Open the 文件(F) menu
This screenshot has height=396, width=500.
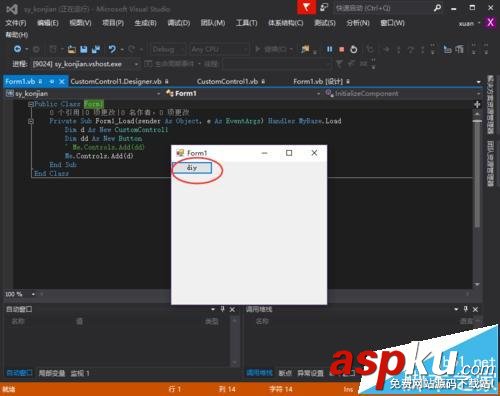[x=16, y=23]
